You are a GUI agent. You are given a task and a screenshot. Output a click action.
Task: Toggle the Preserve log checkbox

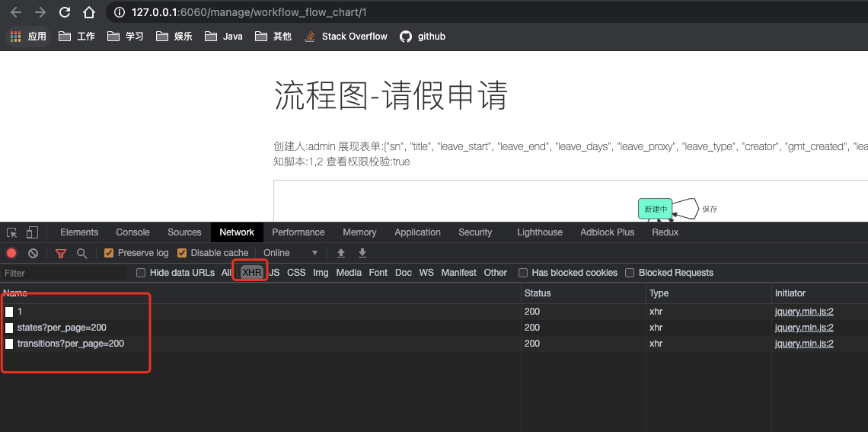pyautogui.click(x=109, y=253)
